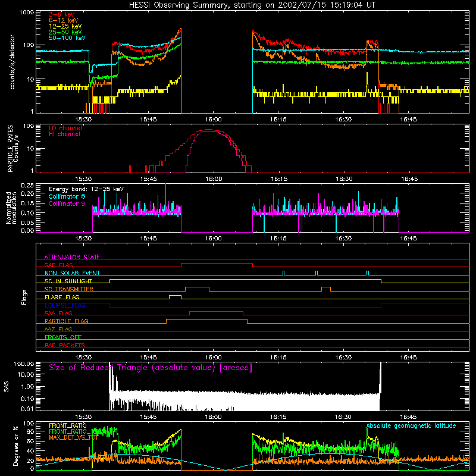Viewport: 476px width, 476px height.
Task: Click the NON_SOLAR_EVENT pulse near 16:24
Action: click(x=317, y=273)
